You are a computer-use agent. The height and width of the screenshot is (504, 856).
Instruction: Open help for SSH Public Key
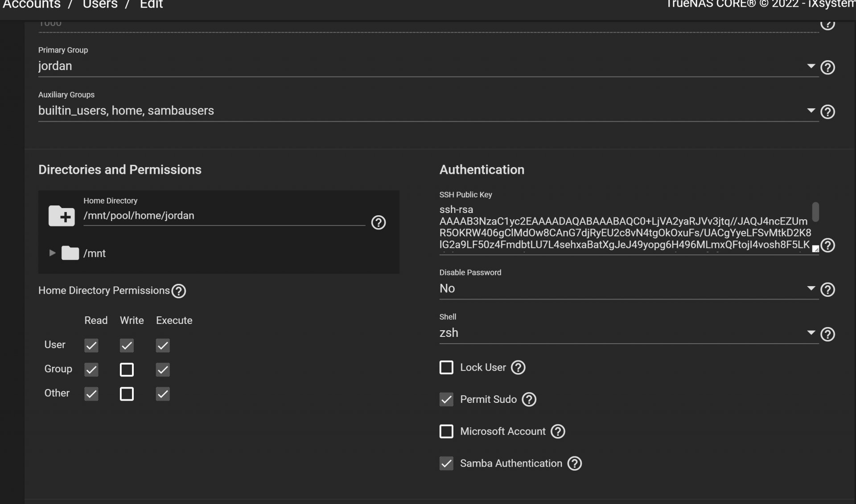tap(827, 245)
